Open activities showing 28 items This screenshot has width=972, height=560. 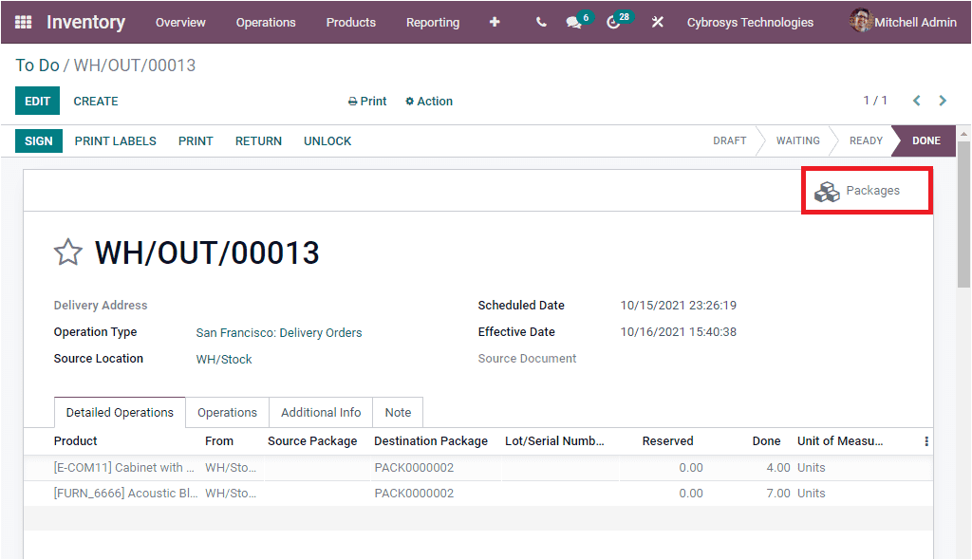tap(613, 22)
